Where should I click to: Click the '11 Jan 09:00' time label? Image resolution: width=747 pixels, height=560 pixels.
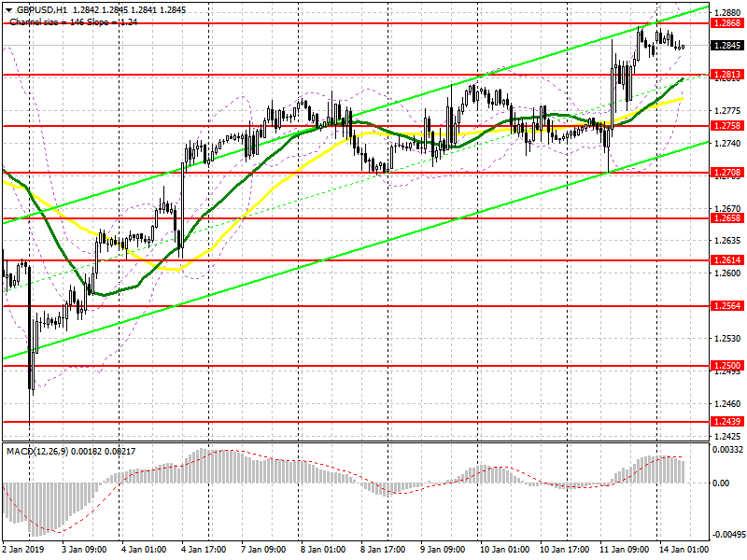pos(624,550)
